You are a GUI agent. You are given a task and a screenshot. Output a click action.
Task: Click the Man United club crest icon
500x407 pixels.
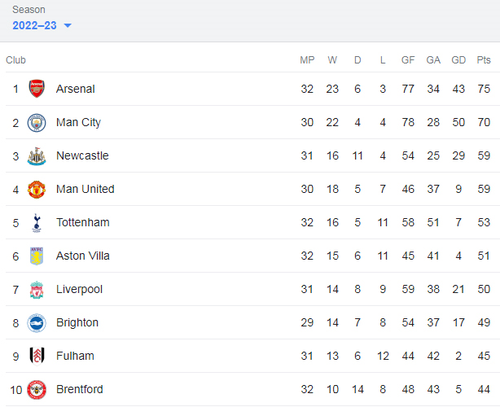coord(37,189)
